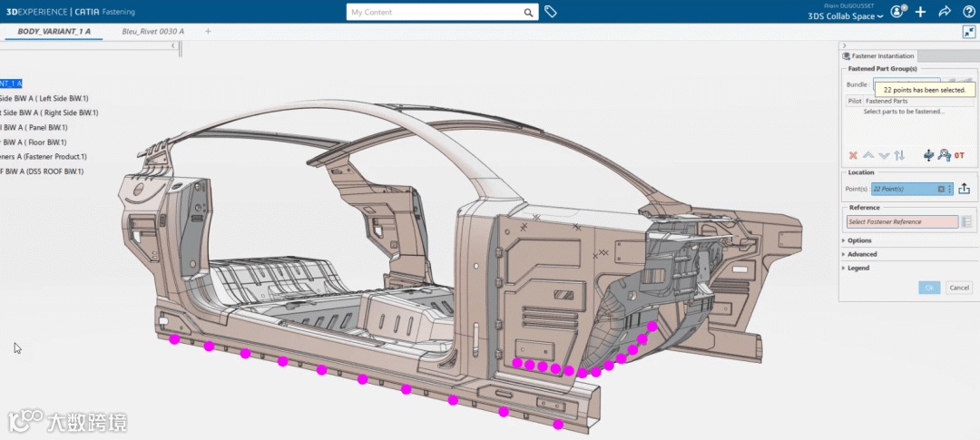Click the 'Select parts to be fastened...' text
This screenshot has height=440, width=980.
[904, 112]
